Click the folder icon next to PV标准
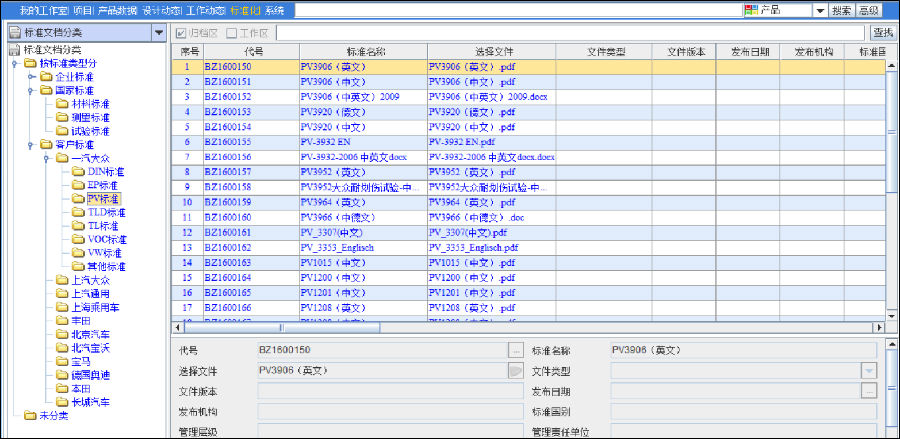This screenshot has height=439, width=900. (78, 199)
